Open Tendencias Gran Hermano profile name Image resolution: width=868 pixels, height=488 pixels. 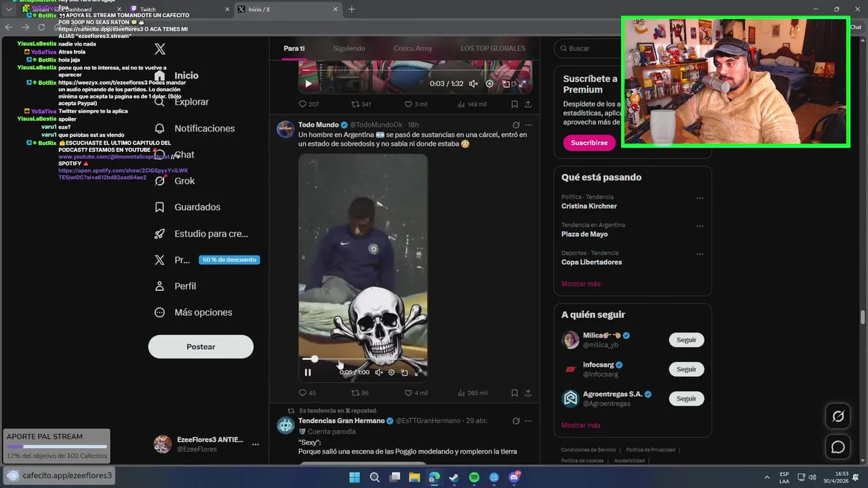(341, 421)
